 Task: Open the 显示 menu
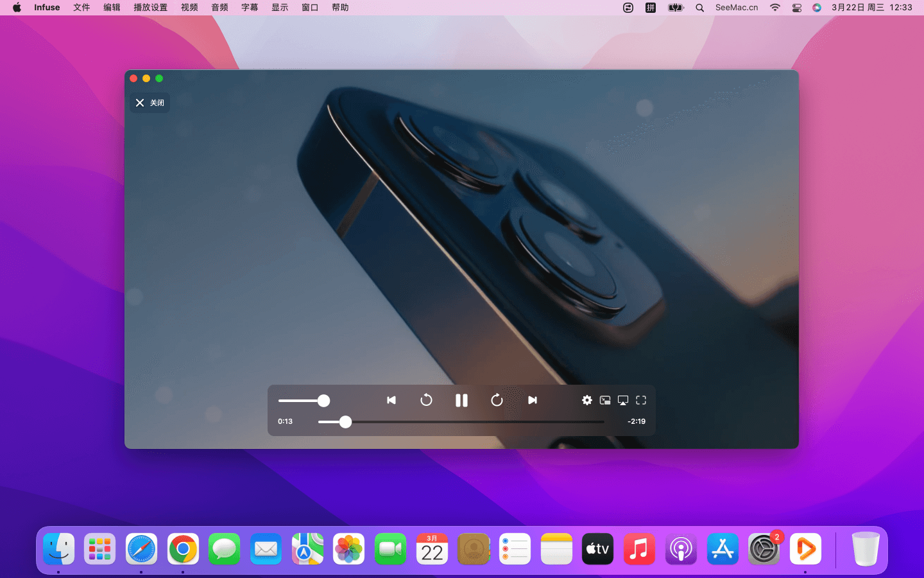pos(280,8)
